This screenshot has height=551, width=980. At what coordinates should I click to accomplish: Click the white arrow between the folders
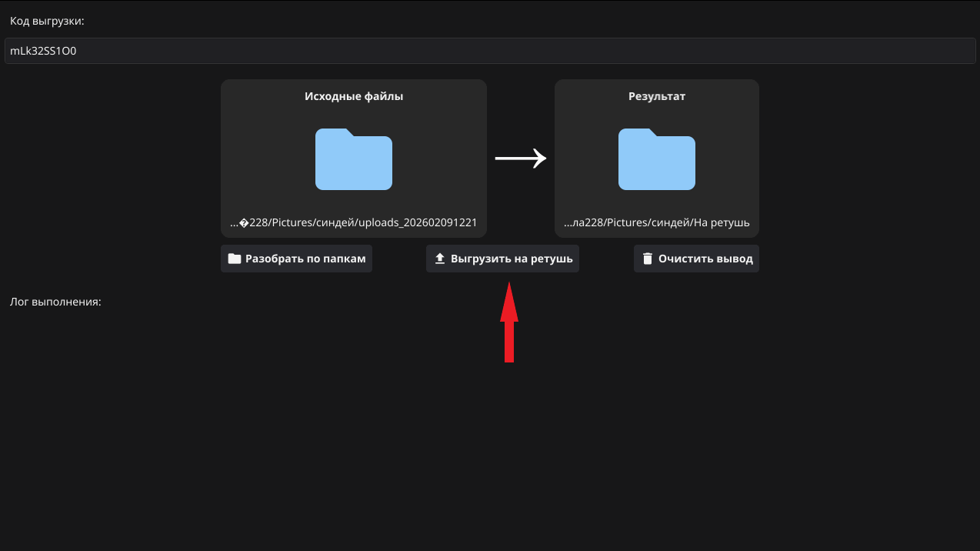[x=520, y=159]
